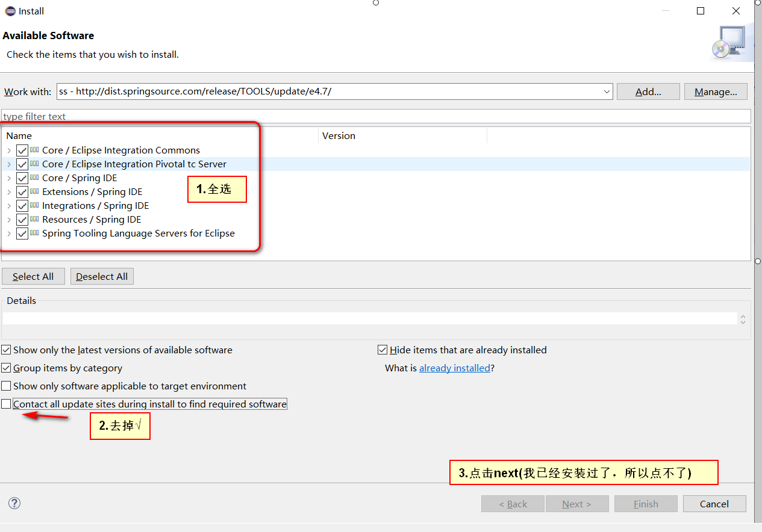Uncheck Extensions / Spring IDE checkbox
Screen dimensions: 762x532
22,192
